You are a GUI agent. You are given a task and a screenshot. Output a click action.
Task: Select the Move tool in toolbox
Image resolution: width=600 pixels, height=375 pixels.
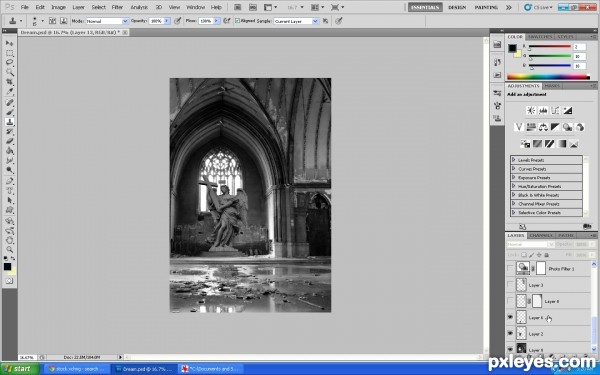pos(9,43)
